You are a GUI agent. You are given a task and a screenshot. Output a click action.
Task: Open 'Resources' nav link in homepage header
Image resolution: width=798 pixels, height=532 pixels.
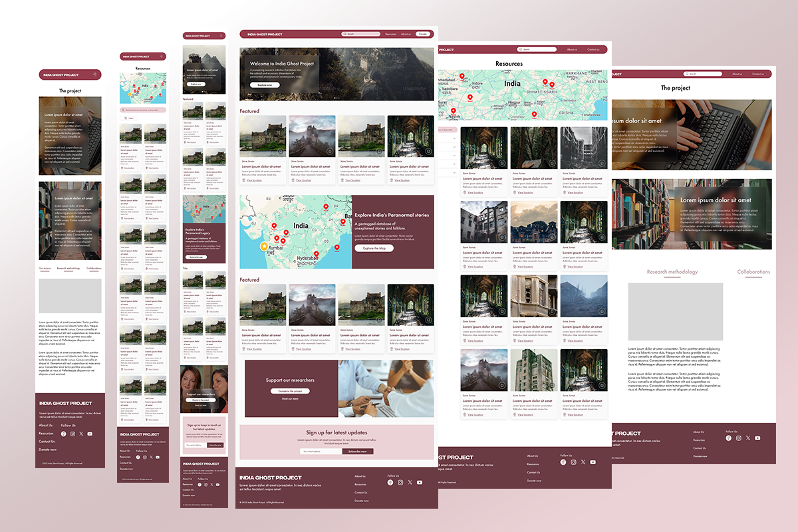click(390, 34)
